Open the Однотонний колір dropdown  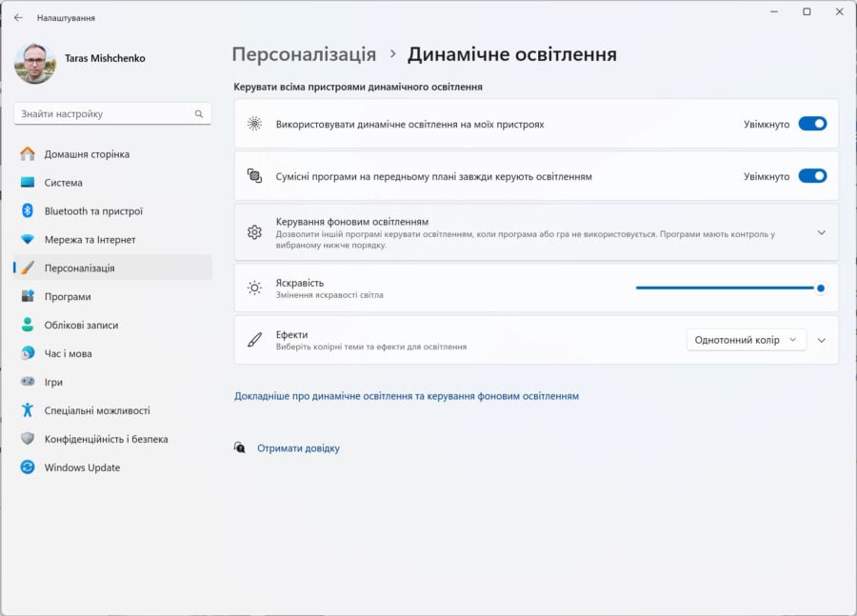pos(746,340)
